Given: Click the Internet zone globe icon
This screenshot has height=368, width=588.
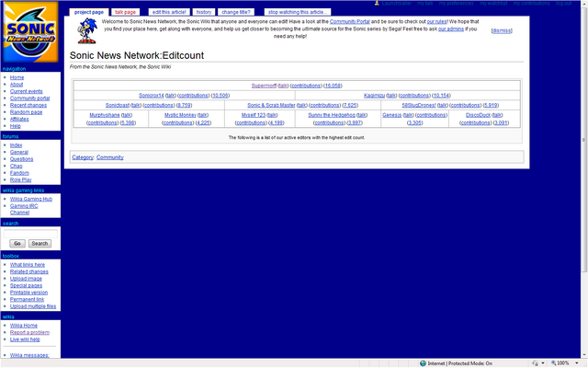Looking at the screenshot, I should click(x=423, y=363).
